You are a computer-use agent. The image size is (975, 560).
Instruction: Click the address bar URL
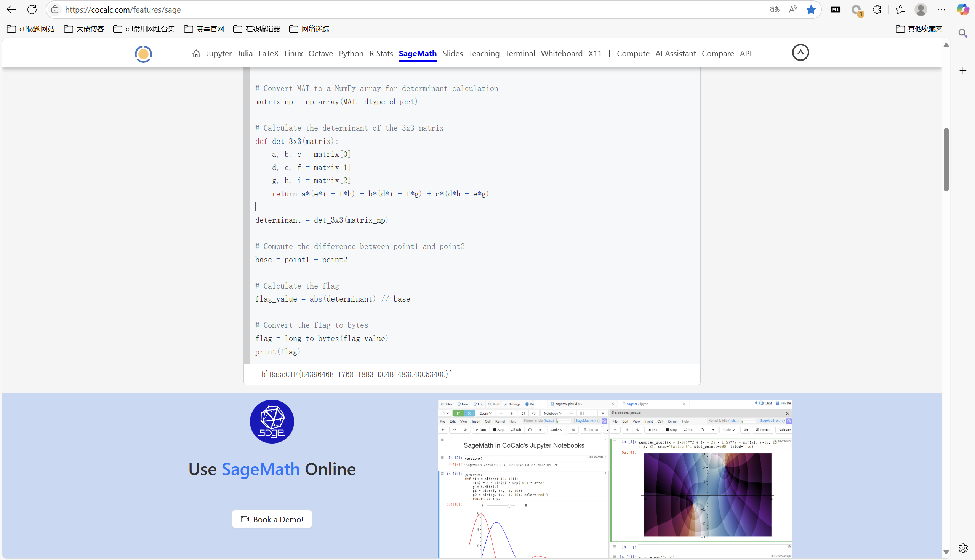point(123,10)
